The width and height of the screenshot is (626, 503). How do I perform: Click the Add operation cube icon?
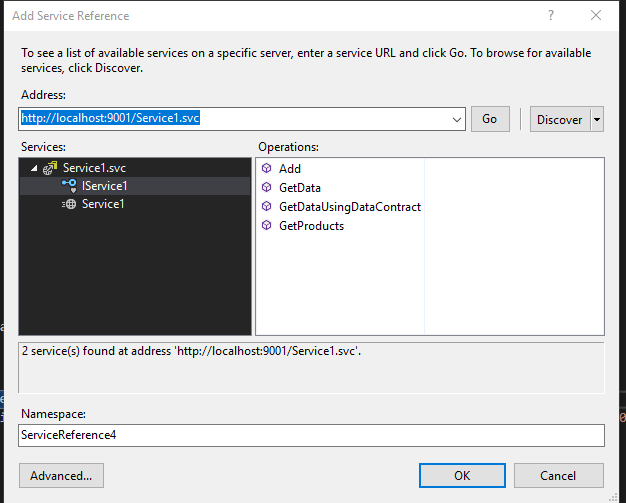[x=266, y=168]
